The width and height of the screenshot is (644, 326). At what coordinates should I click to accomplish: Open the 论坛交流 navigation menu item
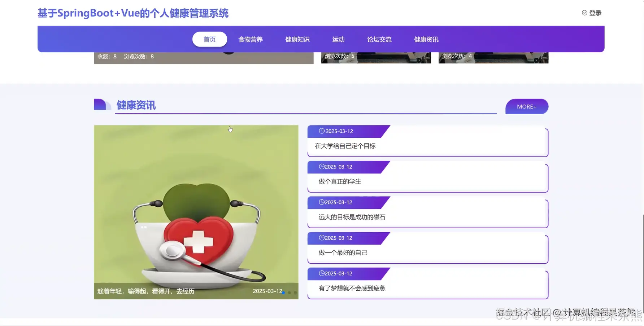pos(379,39)
